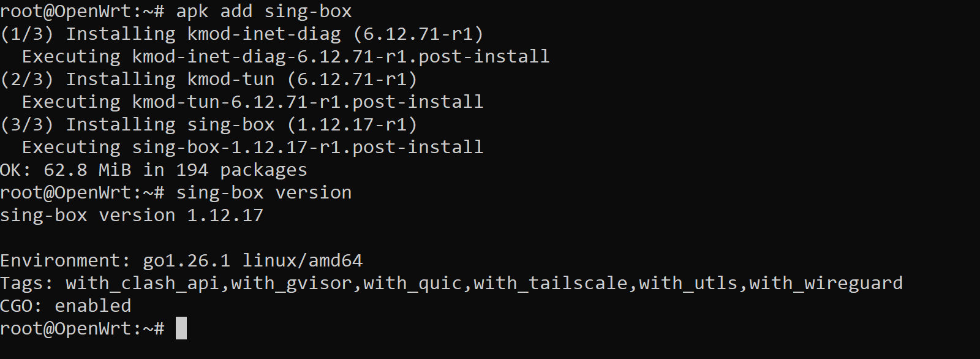Click the 'with_wireguard' tag
This screenshot has width=980, height=359.
pos(826,283)
